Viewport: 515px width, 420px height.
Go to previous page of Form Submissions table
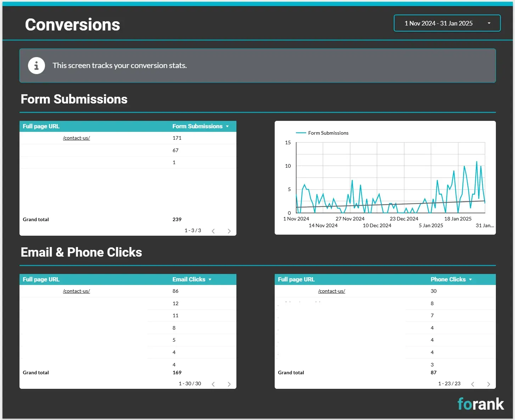pos(213,231)
